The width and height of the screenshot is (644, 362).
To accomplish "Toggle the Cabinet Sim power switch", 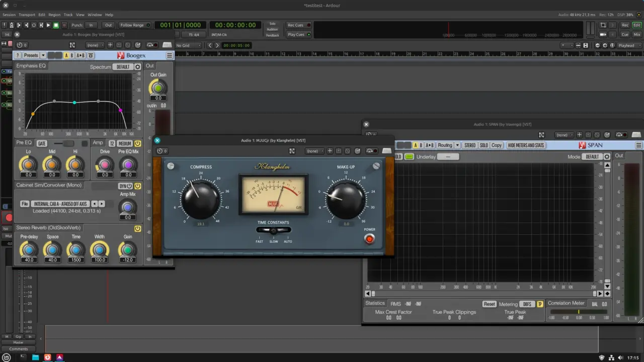I will [x=137, y=186].
